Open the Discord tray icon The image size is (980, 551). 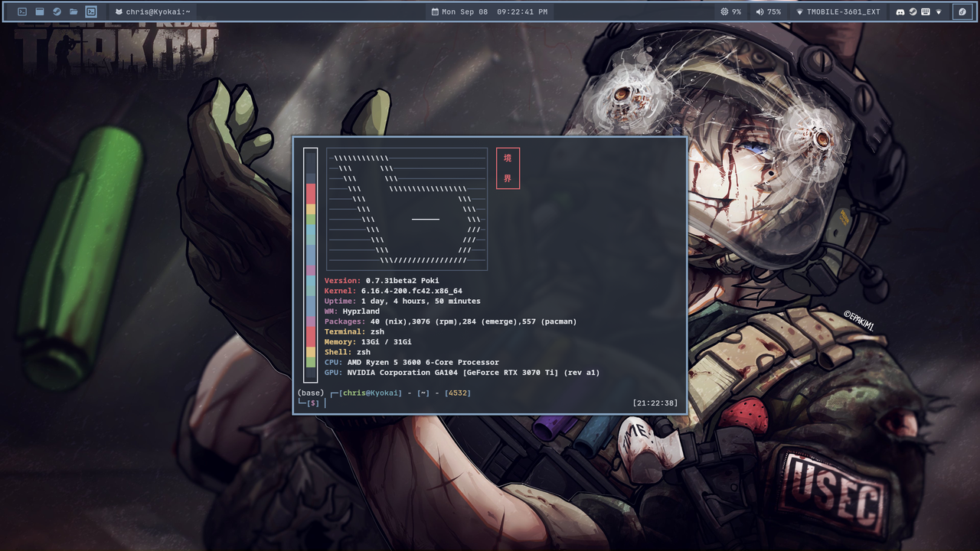[900, 11]
